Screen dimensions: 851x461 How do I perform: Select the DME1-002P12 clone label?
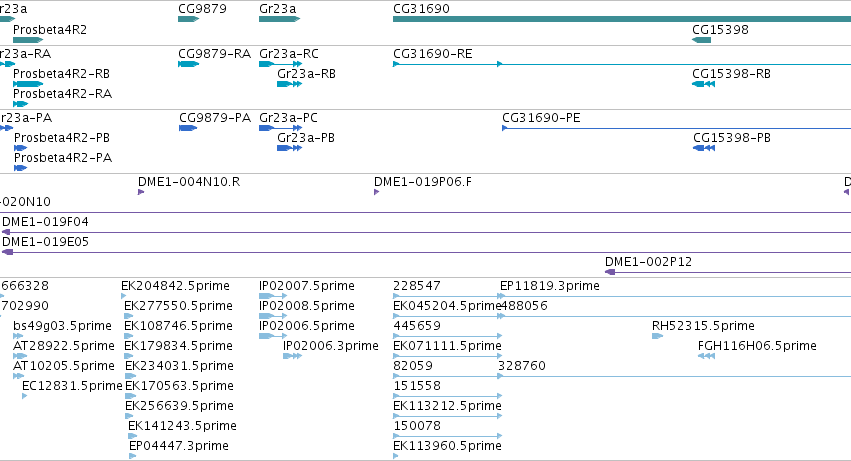click(x=649, y=262)
